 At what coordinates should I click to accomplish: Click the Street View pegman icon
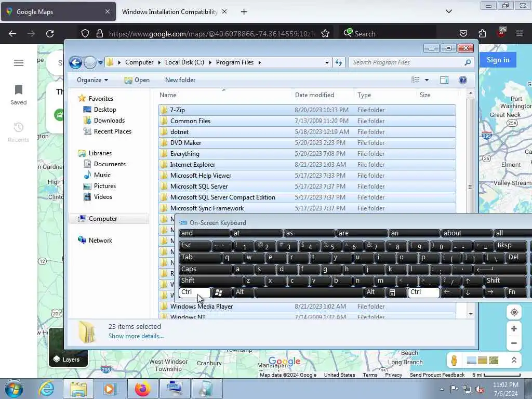pos(454,361)
